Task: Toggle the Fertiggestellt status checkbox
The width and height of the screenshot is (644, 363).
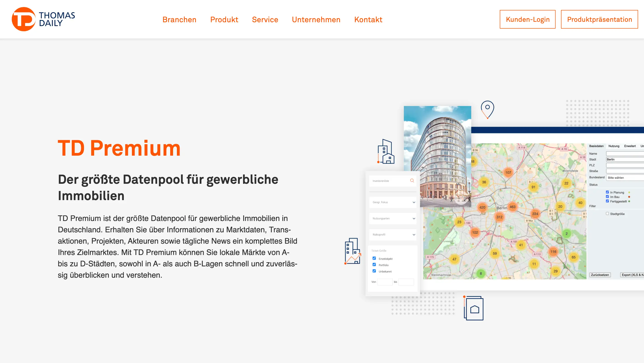Action: pyautogui.click(x=607, y=201)
